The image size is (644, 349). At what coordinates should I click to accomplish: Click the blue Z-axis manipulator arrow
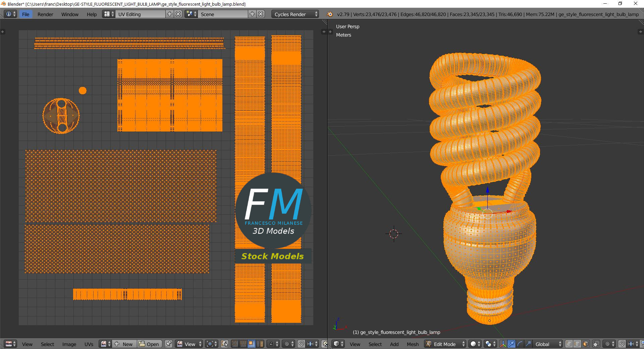pos(487,190)
